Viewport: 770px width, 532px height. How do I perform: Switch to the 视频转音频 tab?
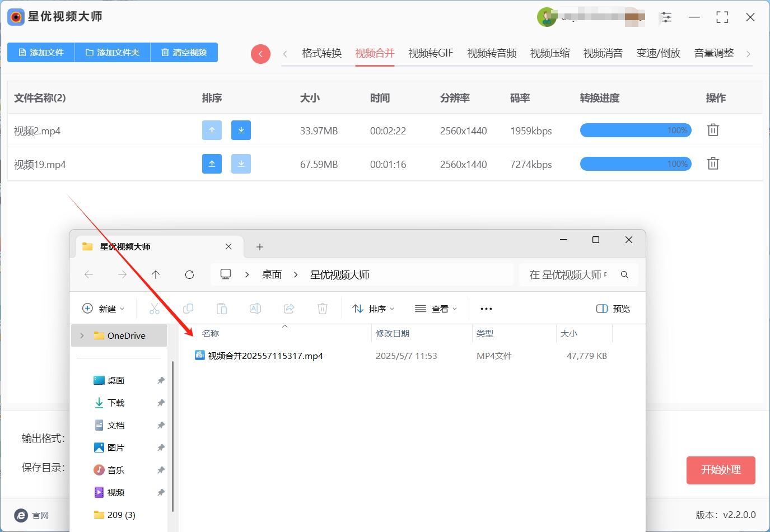[x=492, y=53]
